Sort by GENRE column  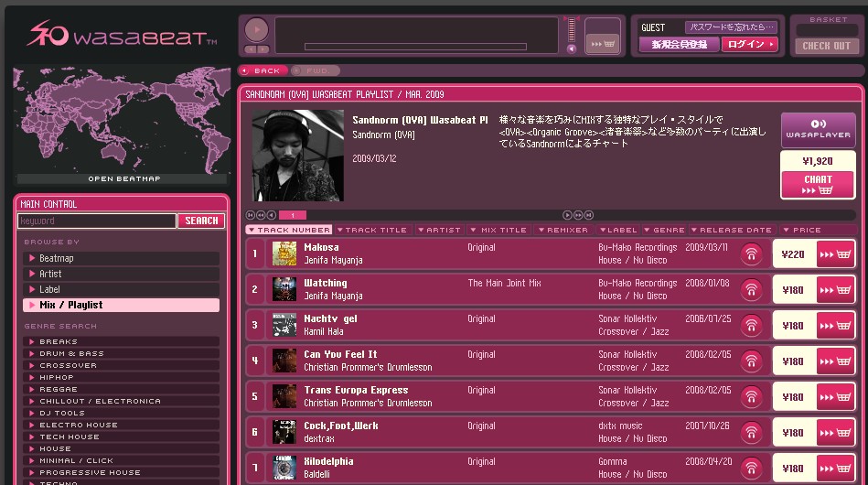tap(664, 230)
